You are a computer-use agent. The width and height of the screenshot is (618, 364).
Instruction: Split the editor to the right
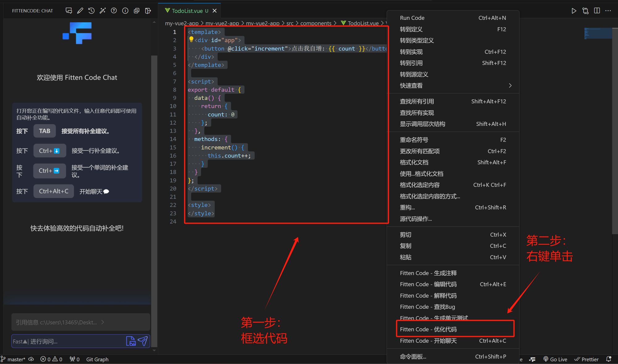coord(597,11)
